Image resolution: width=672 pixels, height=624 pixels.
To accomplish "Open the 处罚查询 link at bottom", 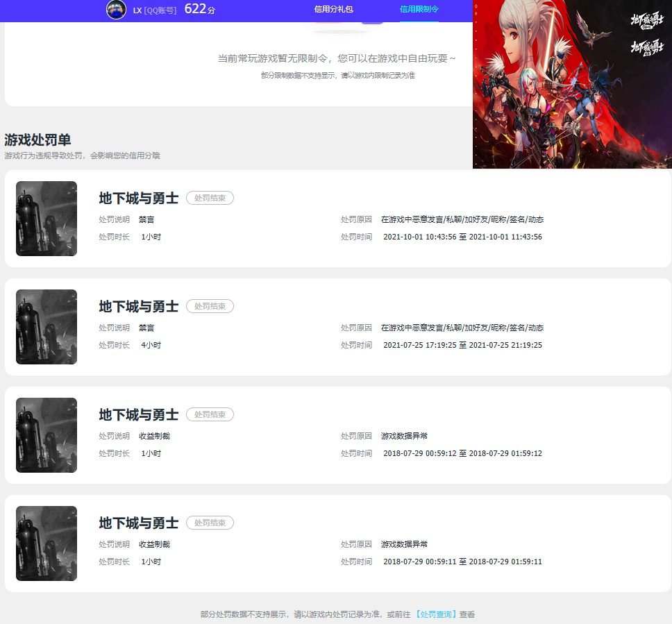I will (x=436, y=614).
